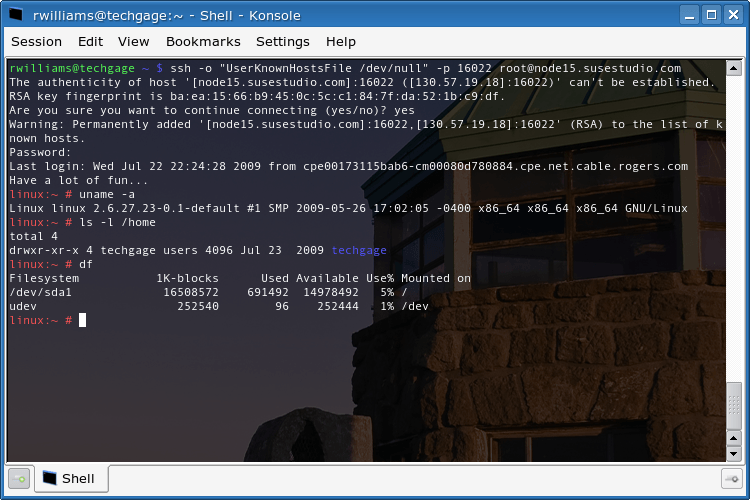Close the Konsole window
750x500 pixels.
[x=733, y=15]
